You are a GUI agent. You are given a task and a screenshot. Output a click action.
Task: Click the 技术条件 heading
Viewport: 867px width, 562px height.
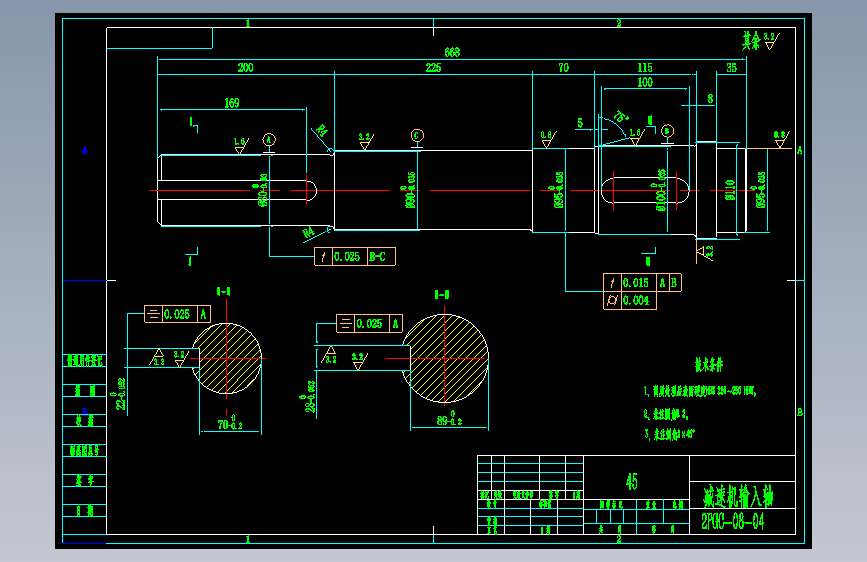(709, 365)
